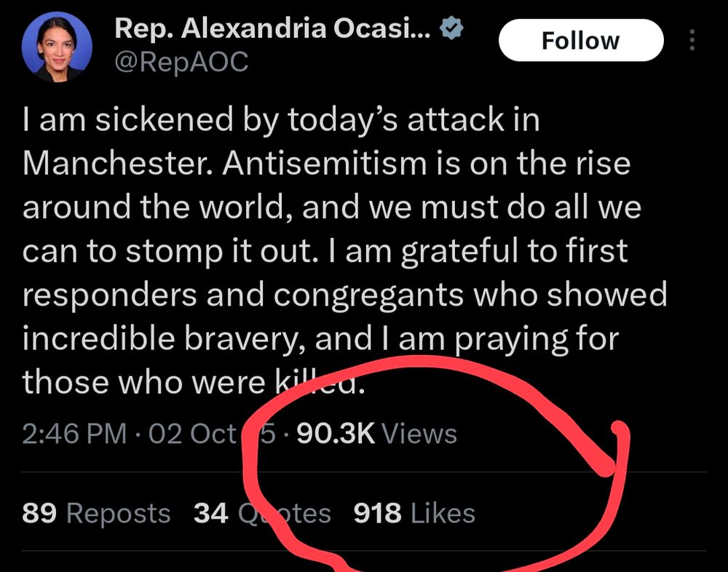Click the 02 Oct post date

[x=192, y=434]
